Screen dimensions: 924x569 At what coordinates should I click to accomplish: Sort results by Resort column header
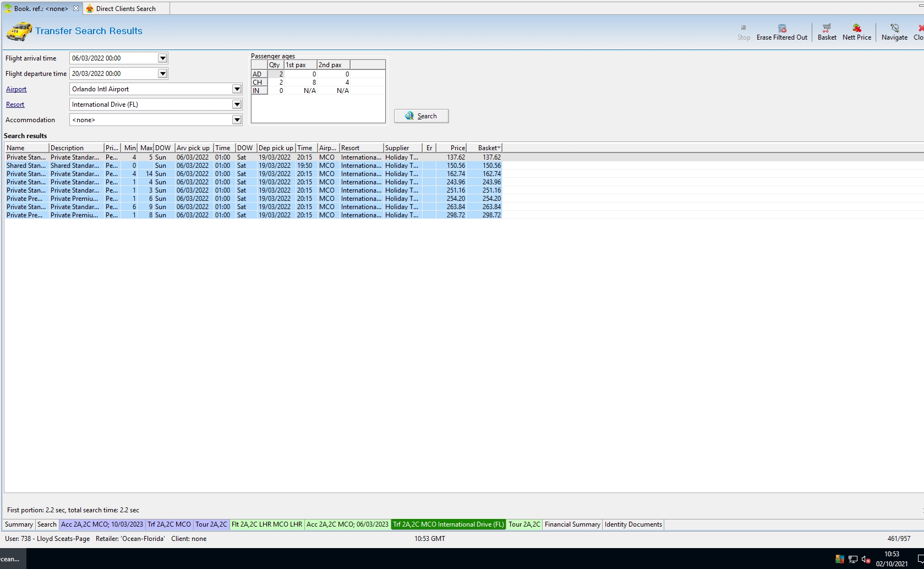(x=362, y=148)
